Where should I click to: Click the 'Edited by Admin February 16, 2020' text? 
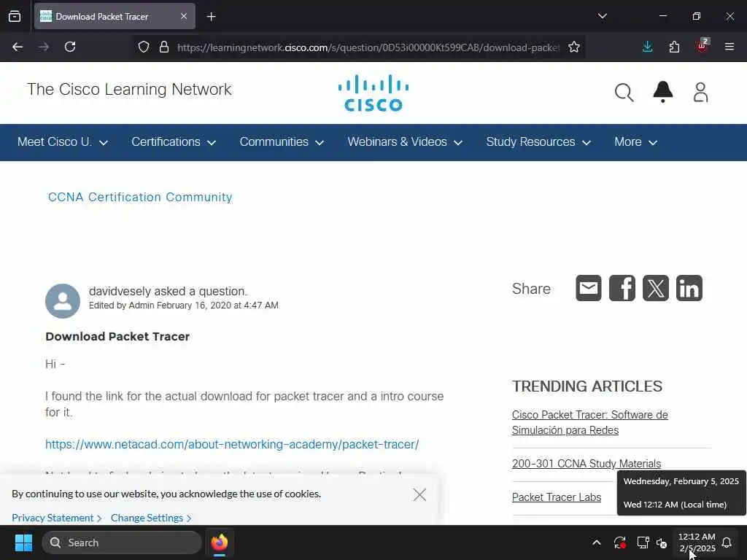[x=183, y=306]
